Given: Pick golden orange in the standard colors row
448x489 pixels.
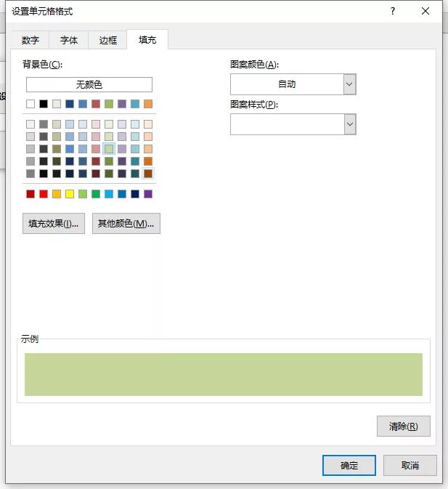Looking at the screenshot, I should pos(57,194).
